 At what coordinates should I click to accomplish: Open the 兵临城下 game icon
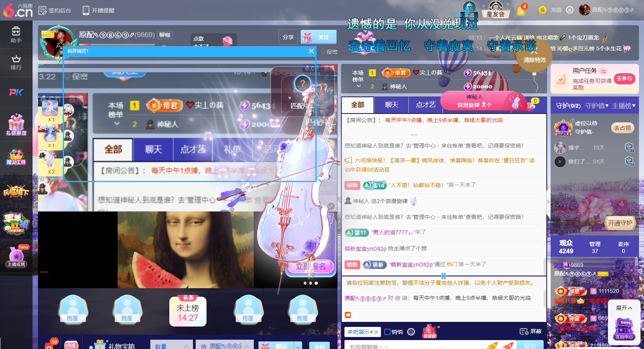[16, 191]
